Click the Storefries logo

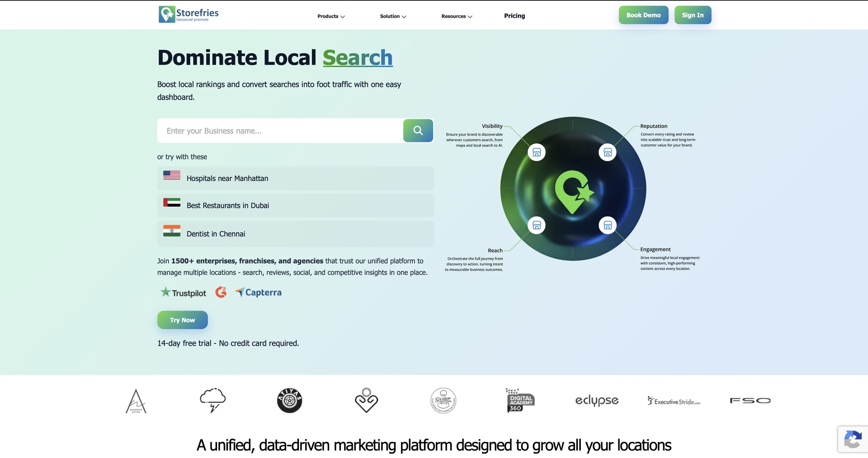[x=189, y=14]
